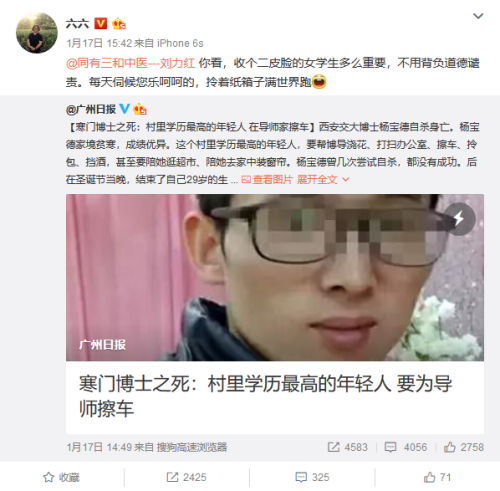The image size is (500, 491).
Task: Click the orange V verification badge
Action: pyautogui.click(x=101, y=23)
